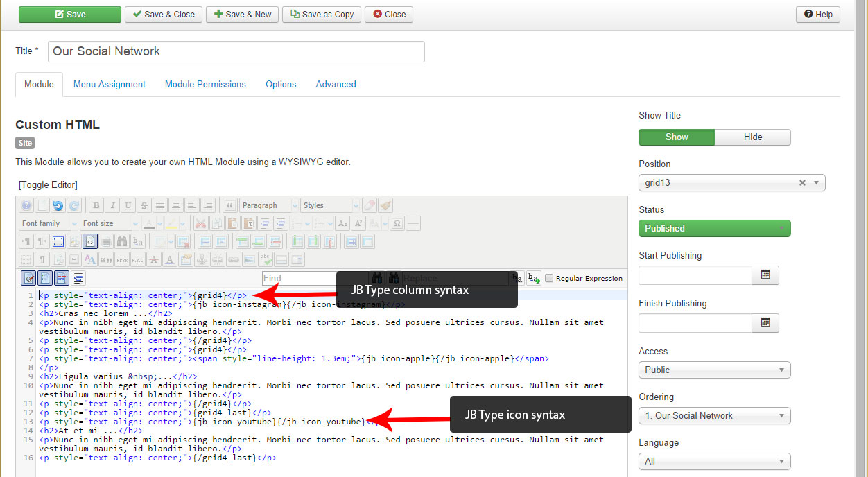The width and height of the screenshot is (868, 477).
Task: Click the Fullscreen editor icon
Action: [x=58, y=241]
